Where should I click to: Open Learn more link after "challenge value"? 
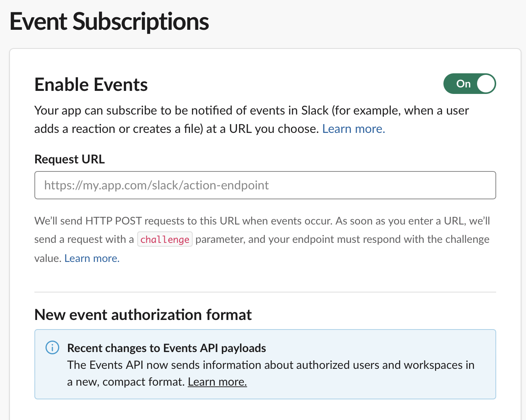[92, 258]
